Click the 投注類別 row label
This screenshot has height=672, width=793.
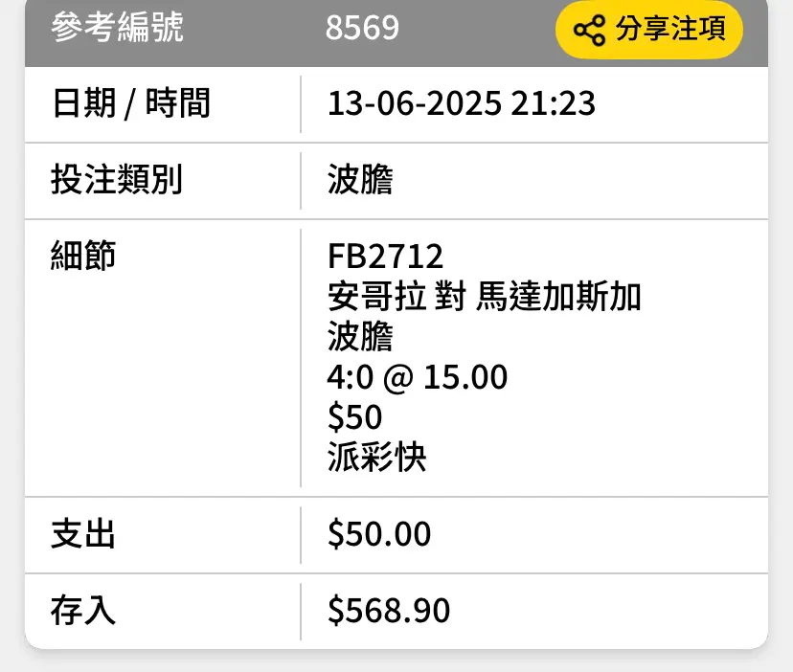[x=116, y=180]
